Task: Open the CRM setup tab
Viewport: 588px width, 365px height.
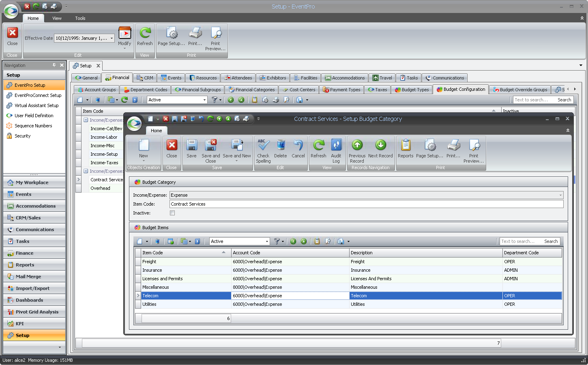Action: pos(145,78)
